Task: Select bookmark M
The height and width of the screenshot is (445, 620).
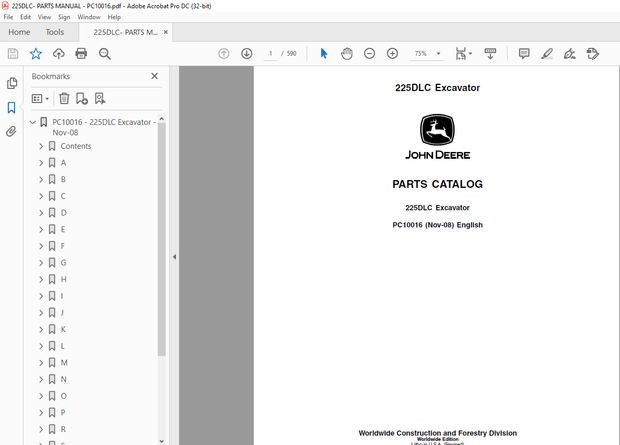Action: (64, 363)
